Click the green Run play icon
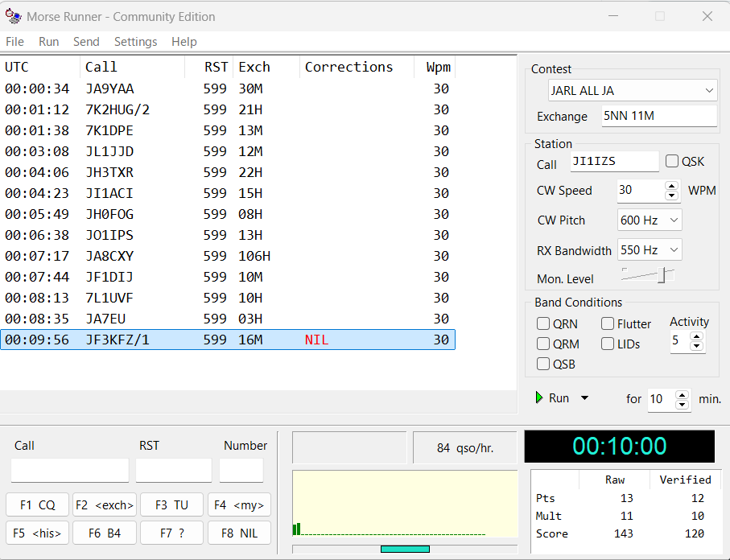 539,397
